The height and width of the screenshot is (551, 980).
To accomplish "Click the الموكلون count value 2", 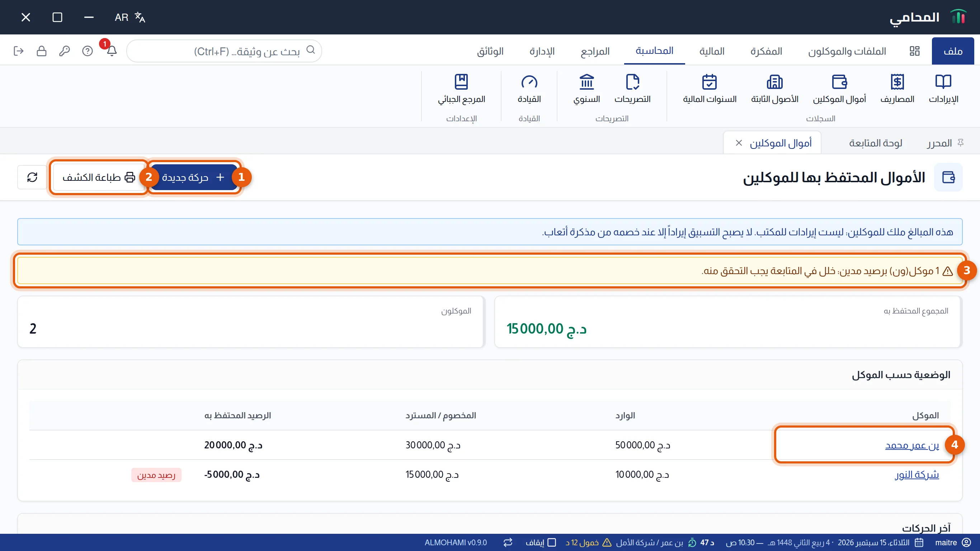I will [33, 328].
